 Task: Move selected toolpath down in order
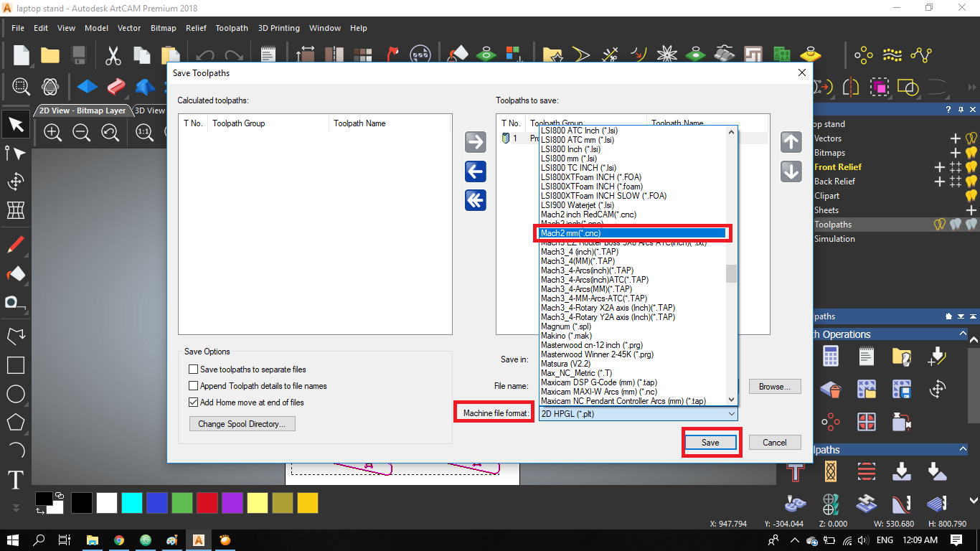coord(791,171)
